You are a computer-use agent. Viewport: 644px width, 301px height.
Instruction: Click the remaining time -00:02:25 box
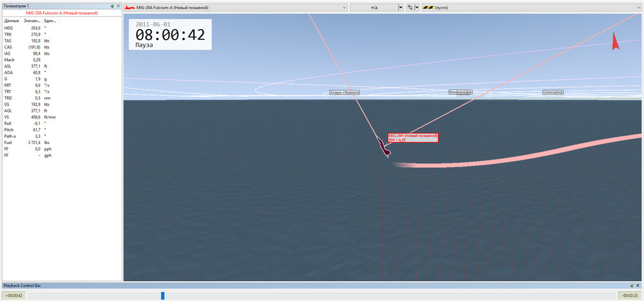(x=630, y=296)
